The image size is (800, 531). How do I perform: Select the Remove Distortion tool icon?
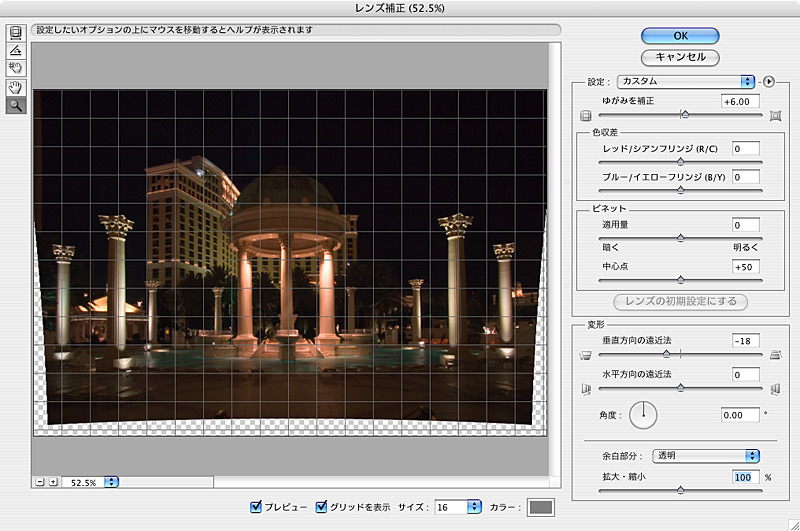(16, 33)
